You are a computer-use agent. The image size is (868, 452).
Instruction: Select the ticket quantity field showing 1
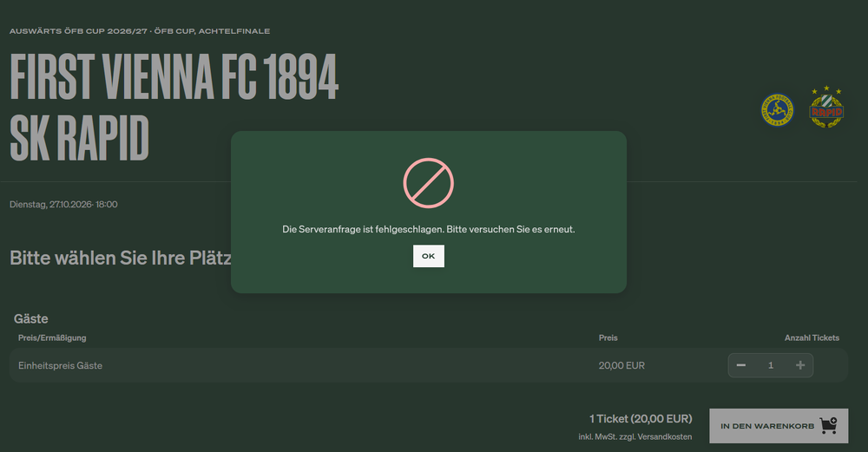pos(771,365)
